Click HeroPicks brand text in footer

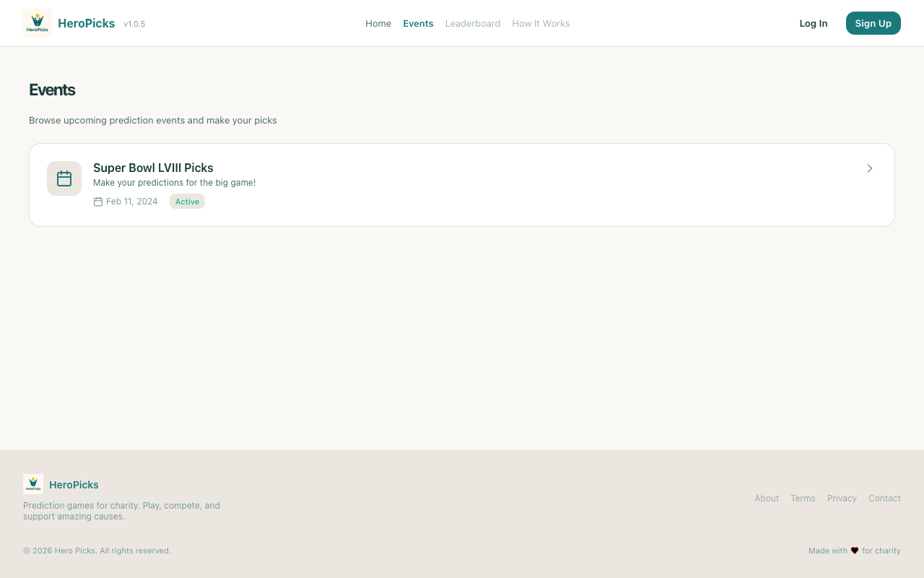[x=74, y=485]
